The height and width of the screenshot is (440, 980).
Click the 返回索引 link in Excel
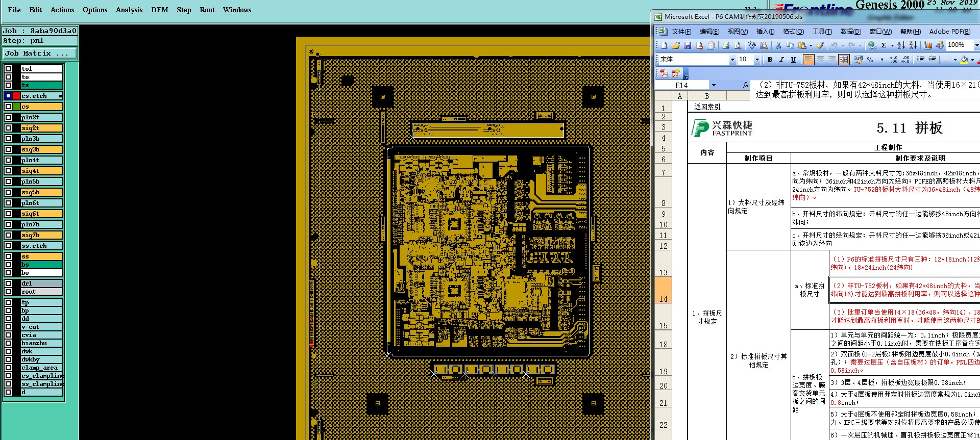point(707,107)
